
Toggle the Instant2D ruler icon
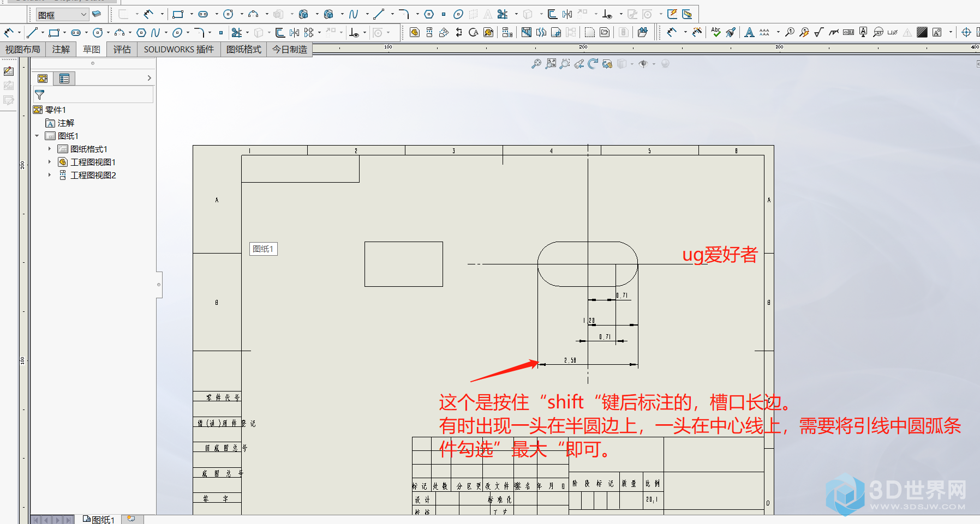(687, 14)
